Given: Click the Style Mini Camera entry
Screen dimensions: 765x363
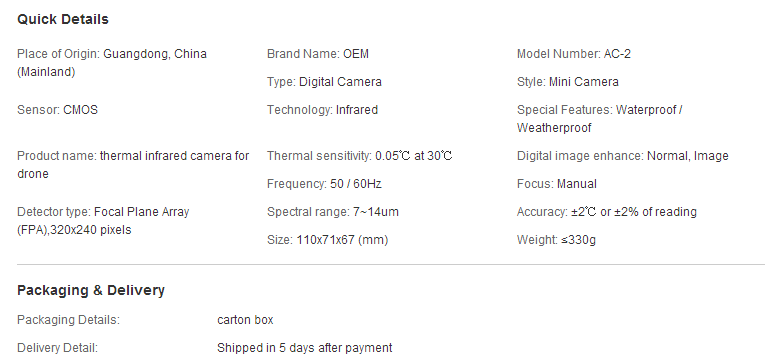Looking at the screenshot, I should click(x=567, y=81).
